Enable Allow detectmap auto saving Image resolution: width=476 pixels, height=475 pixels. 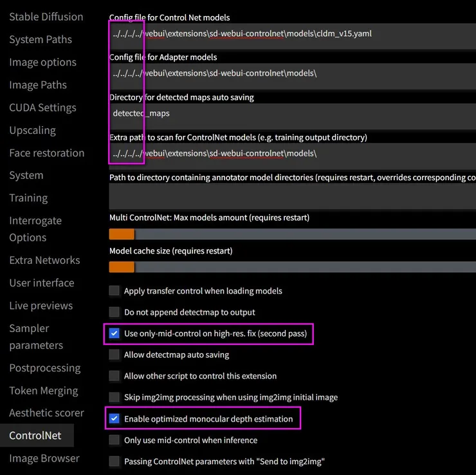pos(114,355)
